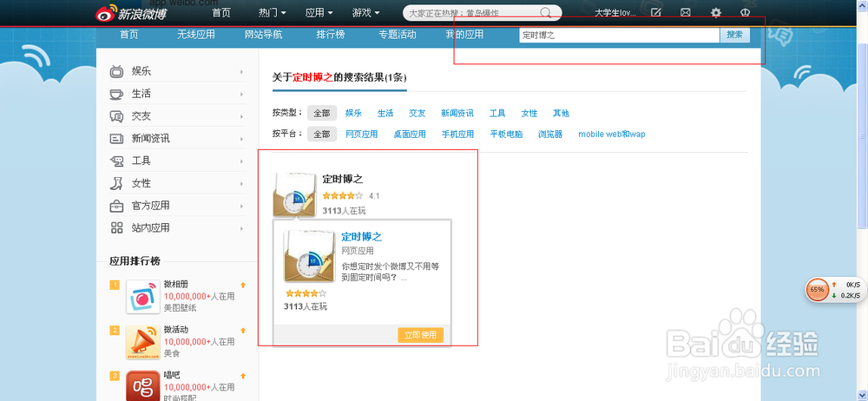Click the 站内应用 grid icon
The image size is (868, 401).
click(117, 227)
